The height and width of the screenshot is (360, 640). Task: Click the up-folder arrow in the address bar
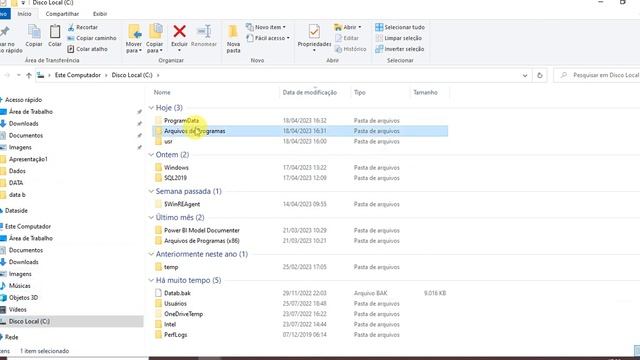[29, 75]
